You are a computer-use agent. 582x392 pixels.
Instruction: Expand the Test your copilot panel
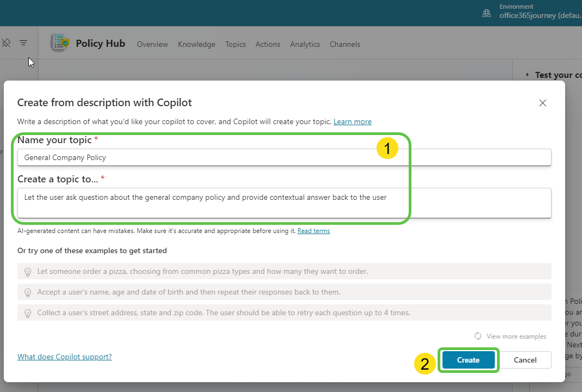click(528, 75)
